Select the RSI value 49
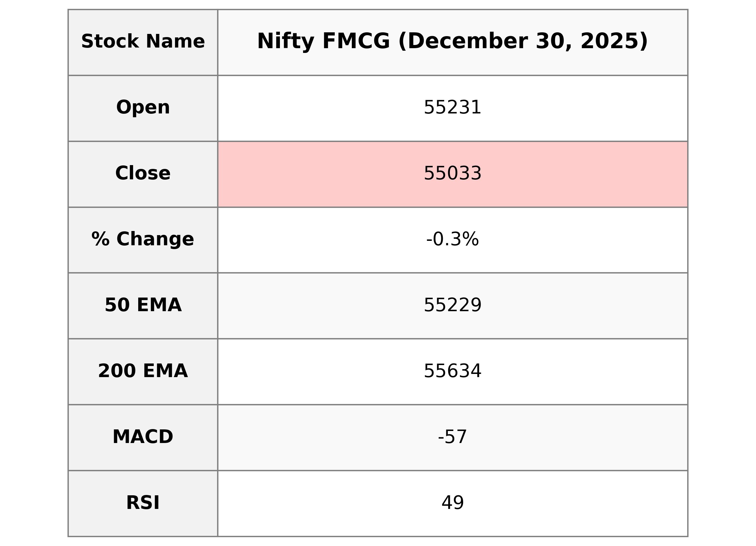This screenshot has height=546, width=756. coord(452,503)
